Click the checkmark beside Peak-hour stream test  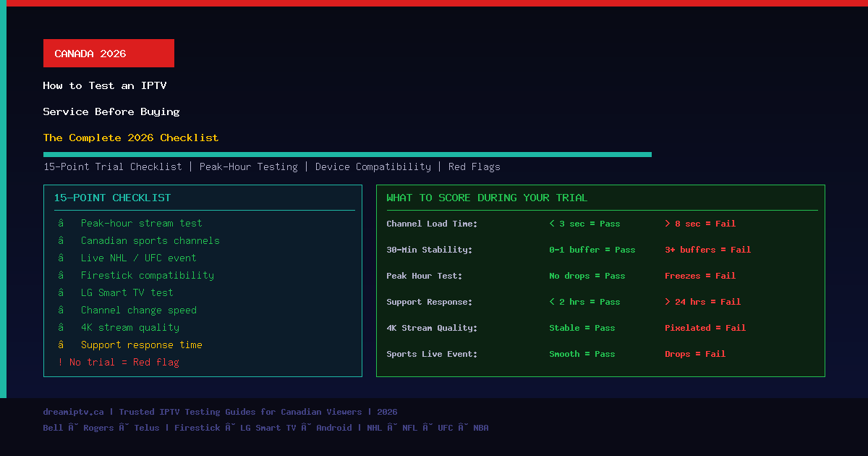pos(61,224)
